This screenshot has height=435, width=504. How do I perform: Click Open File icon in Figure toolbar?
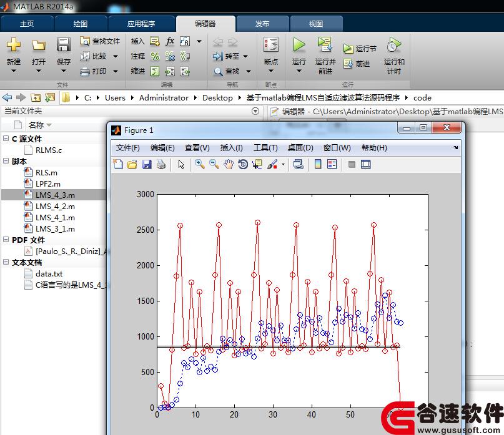[x=132, y=165]
